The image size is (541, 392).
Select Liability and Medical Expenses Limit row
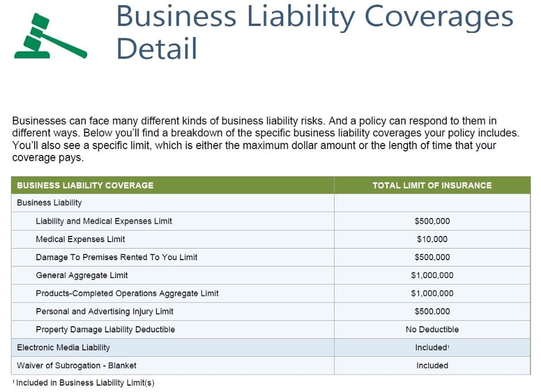click(103, 221)
